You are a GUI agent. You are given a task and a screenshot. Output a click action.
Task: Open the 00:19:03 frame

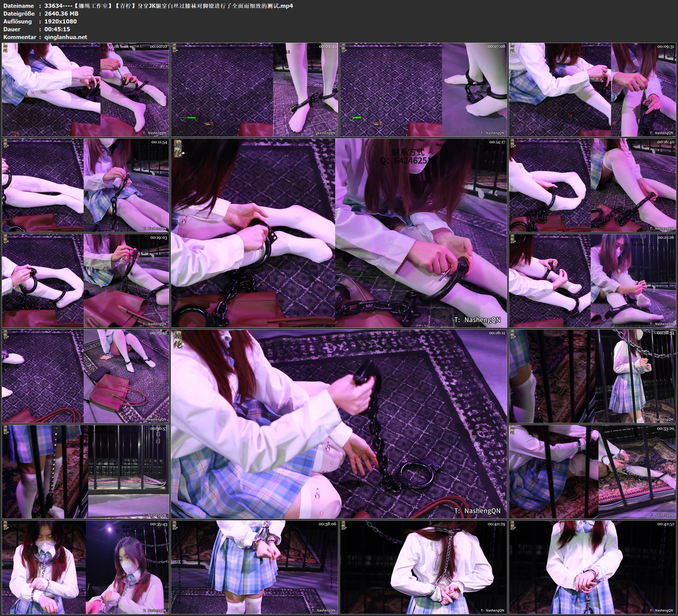[x=85, y=281]
